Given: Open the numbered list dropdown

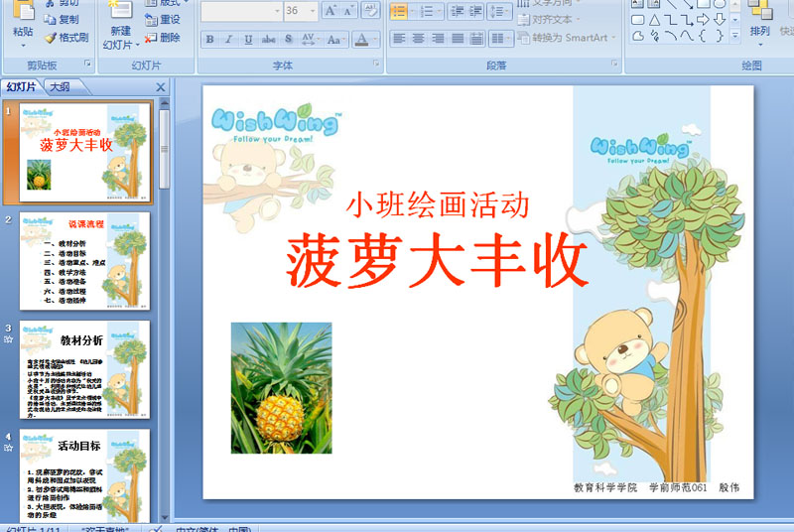Looking at the screenshot, I should pos(439,11).
